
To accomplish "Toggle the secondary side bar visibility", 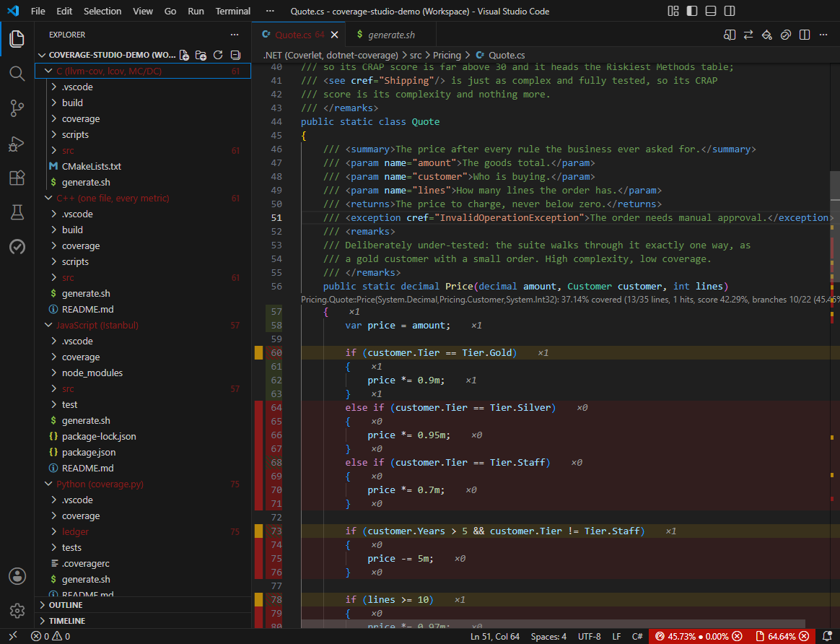I will coord(730,12).
